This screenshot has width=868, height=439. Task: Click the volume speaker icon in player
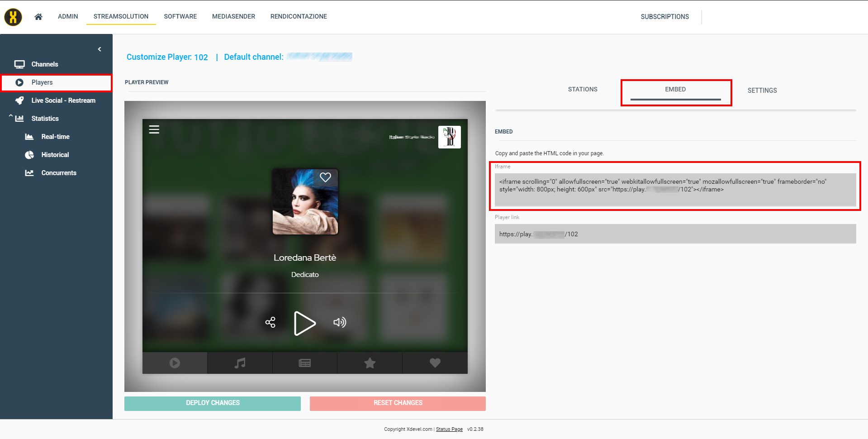[340, 322]
